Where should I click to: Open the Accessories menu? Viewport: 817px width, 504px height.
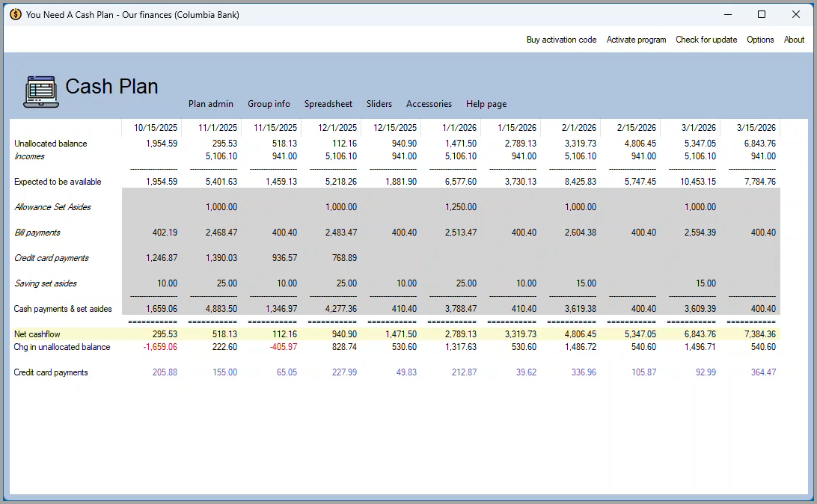coord(429,104)
